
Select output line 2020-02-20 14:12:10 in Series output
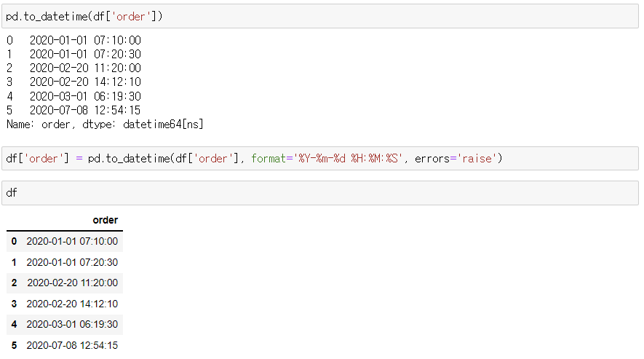click(x=85, y=82)
